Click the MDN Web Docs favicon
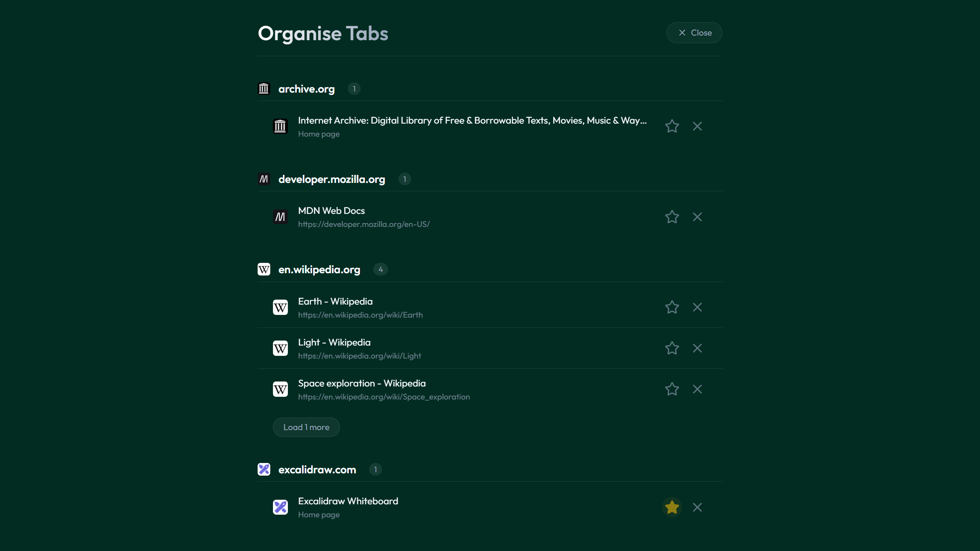The image size is (980, 551). point(280,217)
